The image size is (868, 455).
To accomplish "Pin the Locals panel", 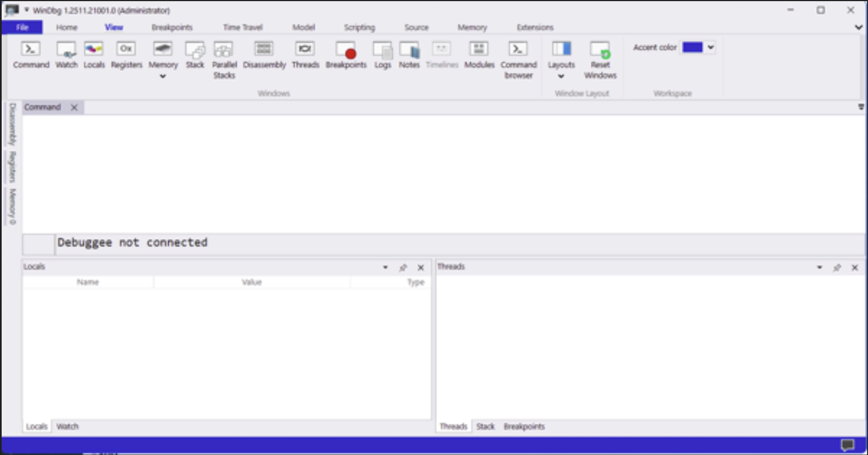I will coord(403,268).
